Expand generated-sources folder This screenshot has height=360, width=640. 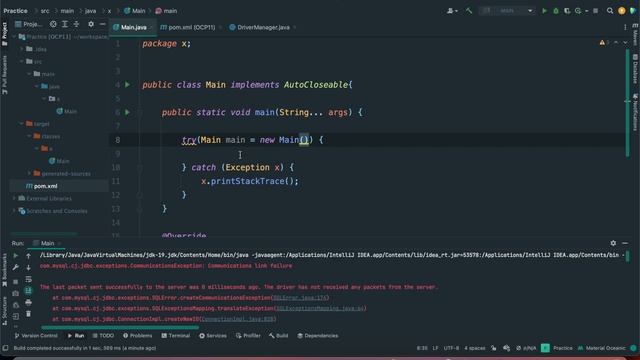(x=29, y=173)
